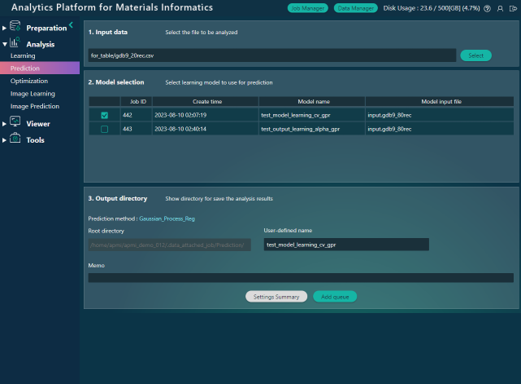Click the input data file path field

(x=272, y=55)
